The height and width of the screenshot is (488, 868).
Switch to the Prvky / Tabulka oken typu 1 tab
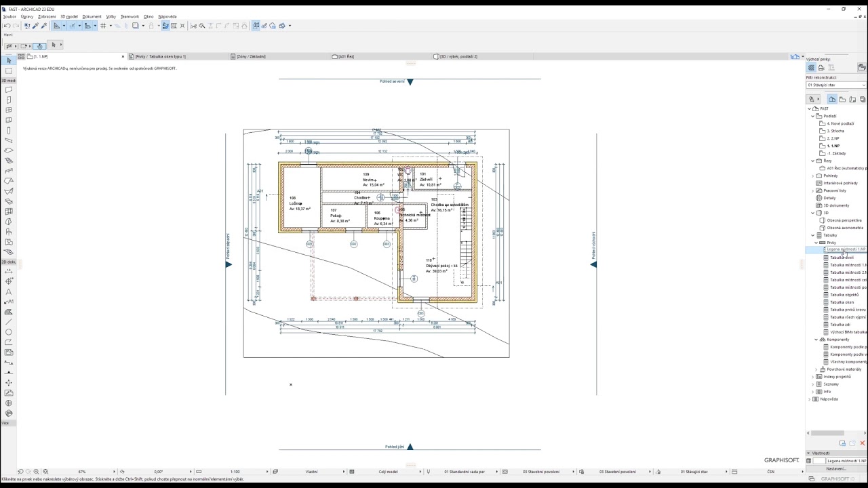(161, 56)
